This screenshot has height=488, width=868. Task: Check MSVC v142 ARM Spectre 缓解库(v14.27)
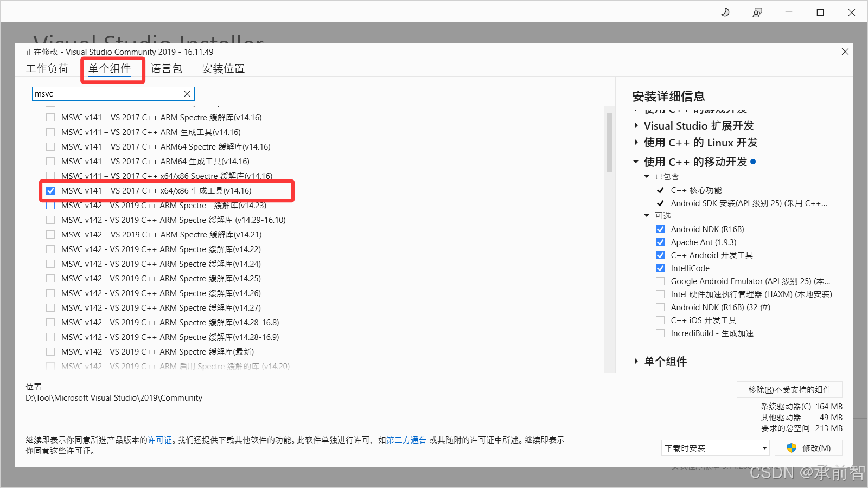pyautogui.click(x=50, y=307)
